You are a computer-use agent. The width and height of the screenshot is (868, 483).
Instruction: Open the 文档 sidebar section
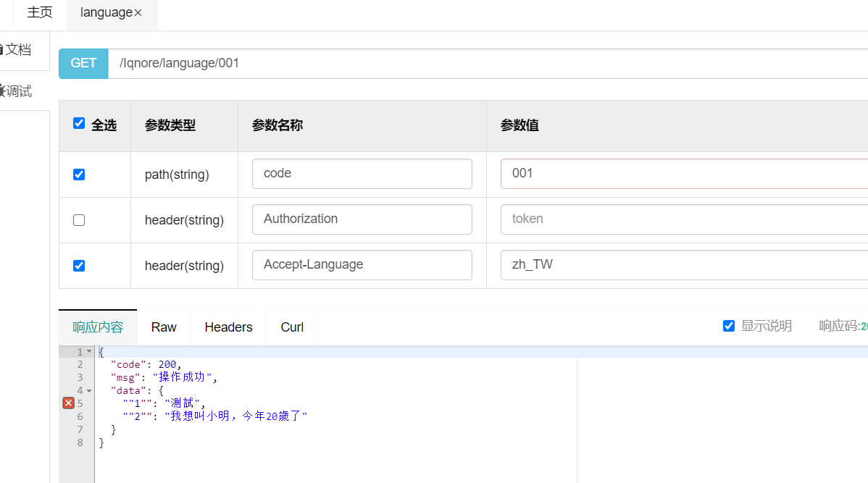tap(17, 50)
